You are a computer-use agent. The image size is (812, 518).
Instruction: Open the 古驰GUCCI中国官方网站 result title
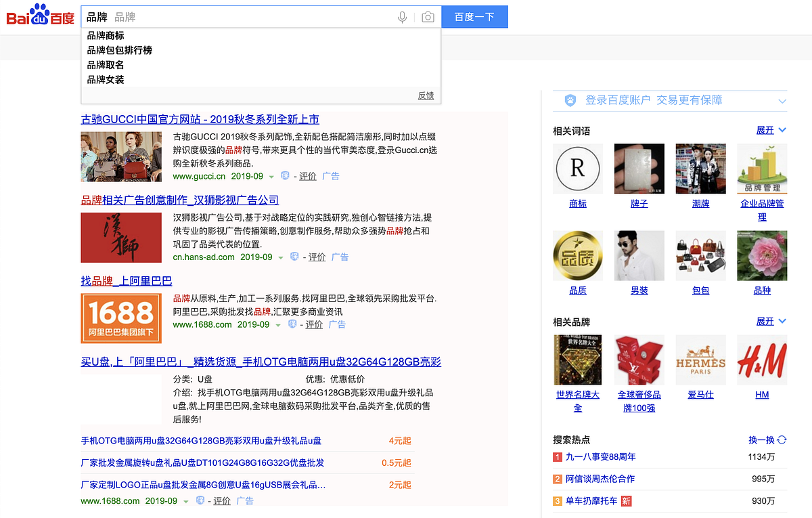click(200, 119)
